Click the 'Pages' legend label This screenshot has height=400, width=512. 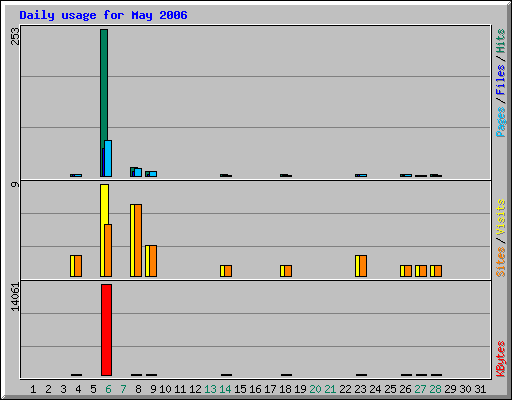pyautogui.click(x=501, y=122)
